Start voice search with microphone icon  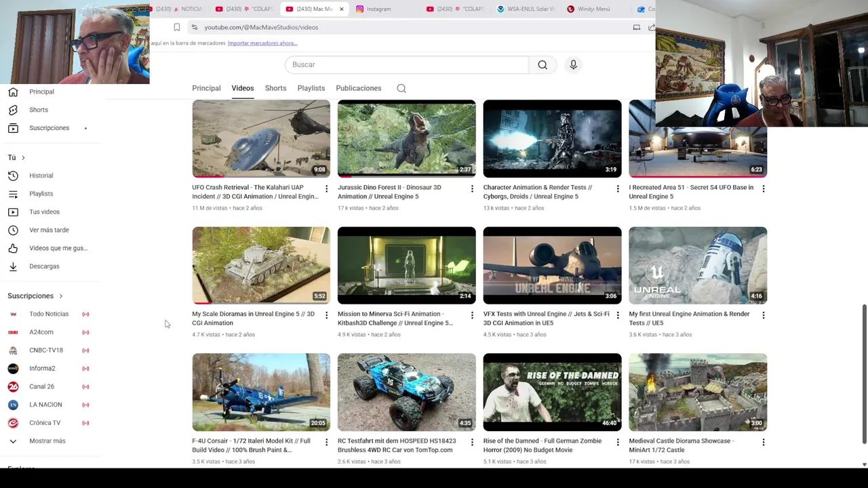point(573,64)
